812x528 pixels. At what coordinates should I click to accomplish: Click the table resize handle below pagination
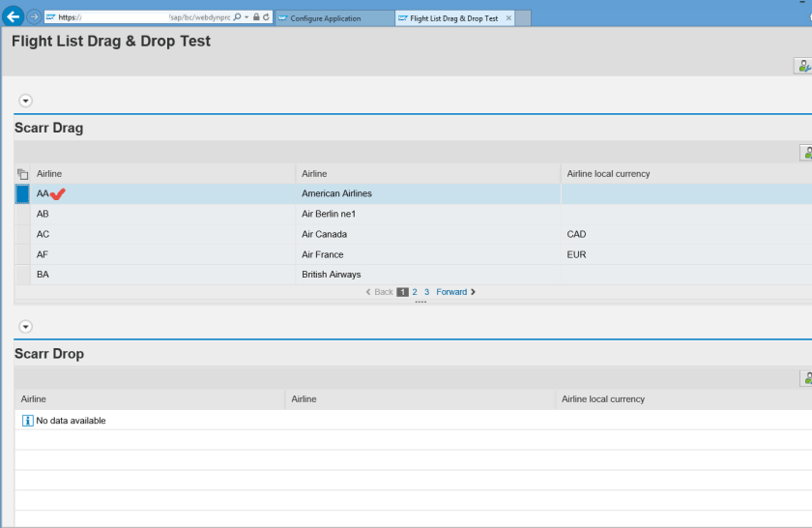click(420, 302)
